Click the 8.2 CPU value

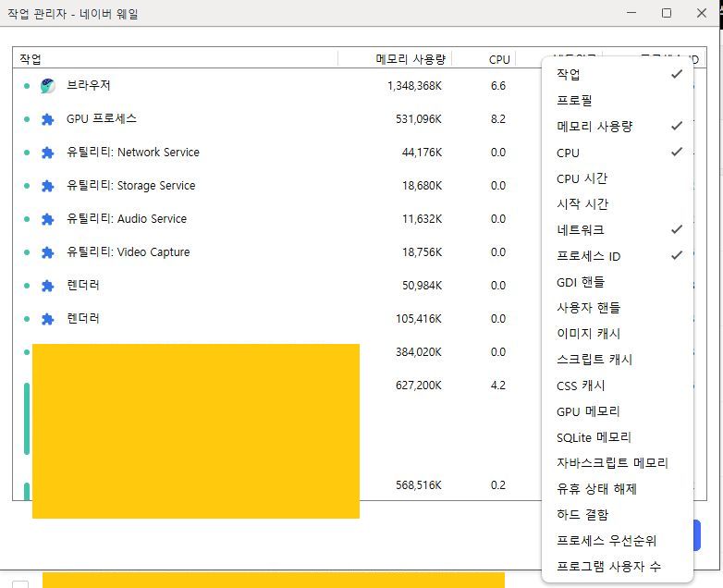coord(498,119)
